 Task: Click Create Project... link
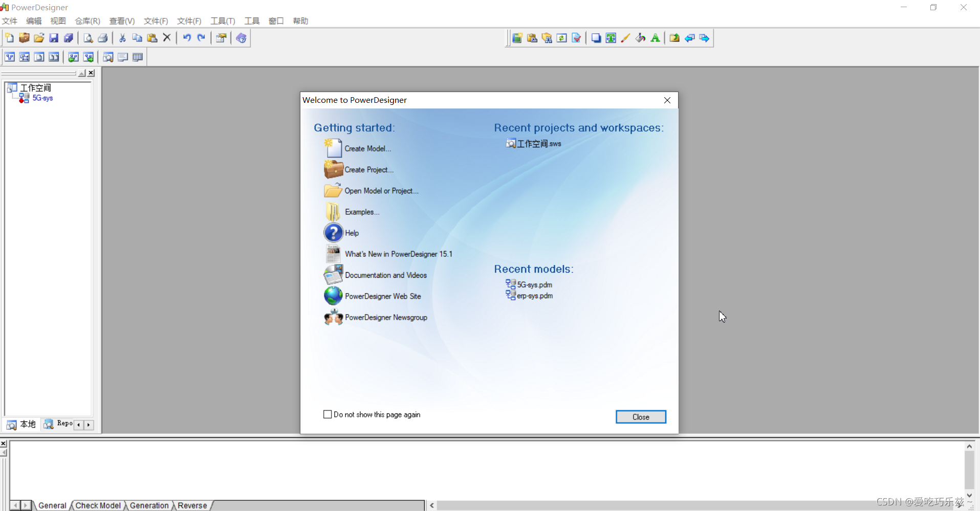[x=369, y=170]
